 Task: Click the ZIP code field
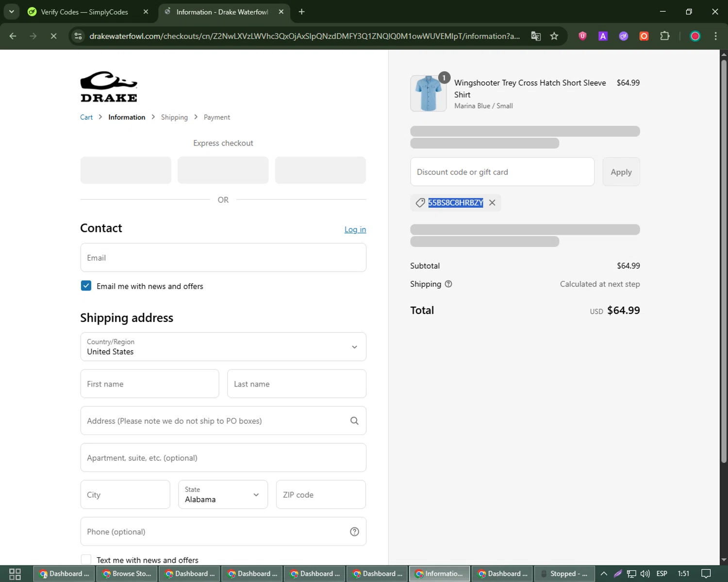(x=321, y=495)
